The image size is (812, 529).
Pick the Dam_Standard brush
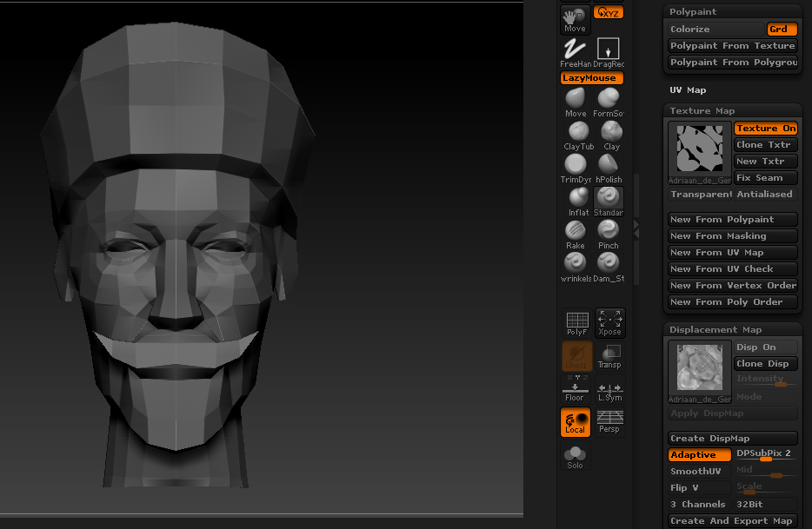(608, 266)
